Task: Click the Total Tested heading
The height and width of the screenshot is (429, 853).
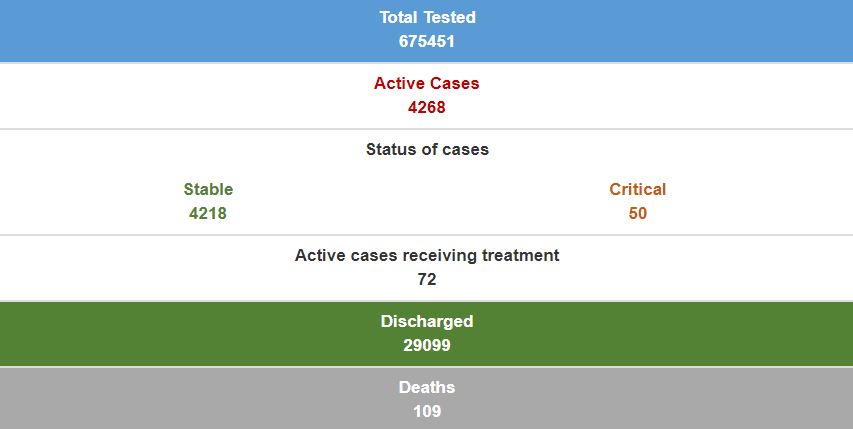Action: (x=427, y=17)
